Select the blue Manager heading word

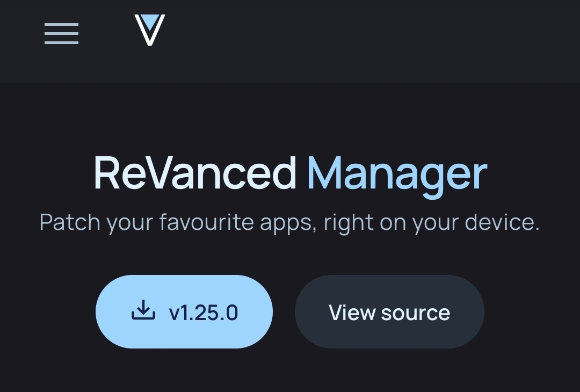pyautogui.click(x=397, y=177)
